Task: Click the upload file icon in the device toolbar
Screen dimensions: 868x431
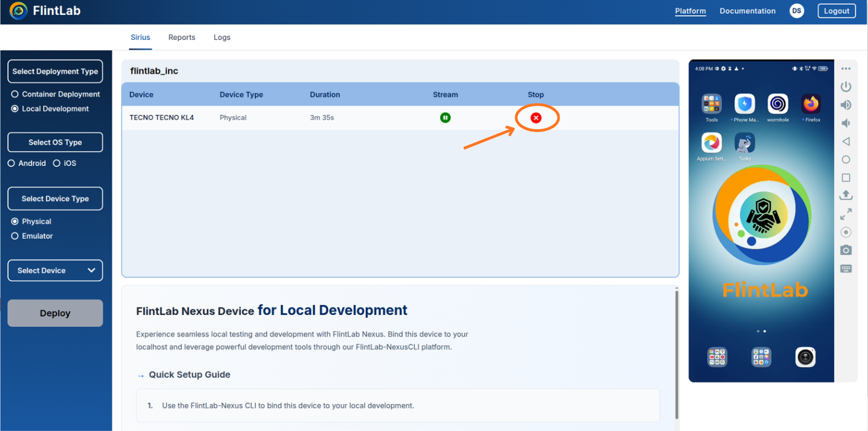Action: point(846,195)
